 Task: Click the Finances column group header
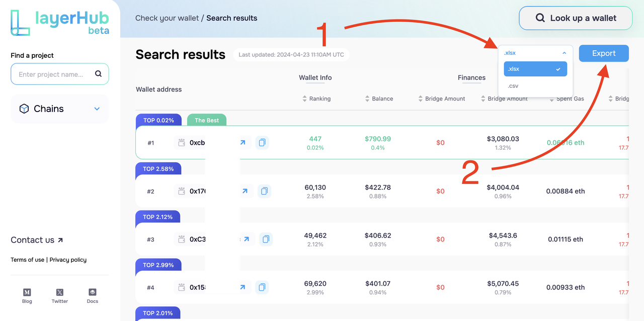click(x=471, y=77)
